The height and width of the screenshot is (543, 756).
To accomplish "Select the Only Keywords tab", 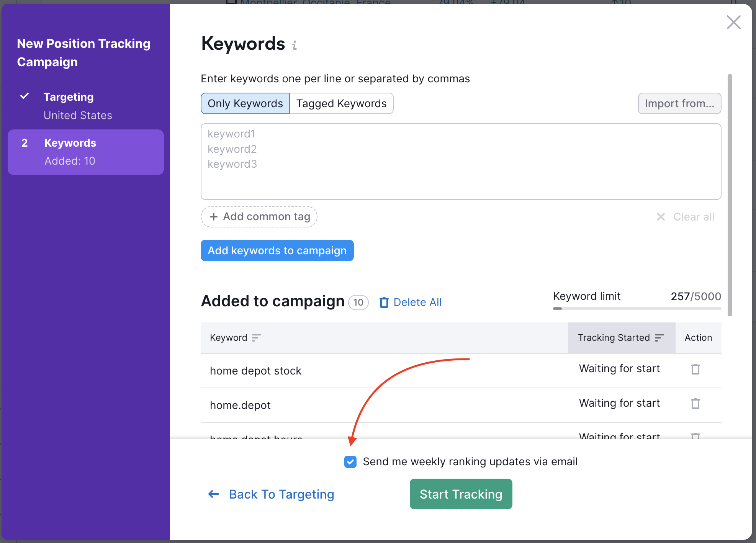I will pyautogui.click(x=245, y=103).
